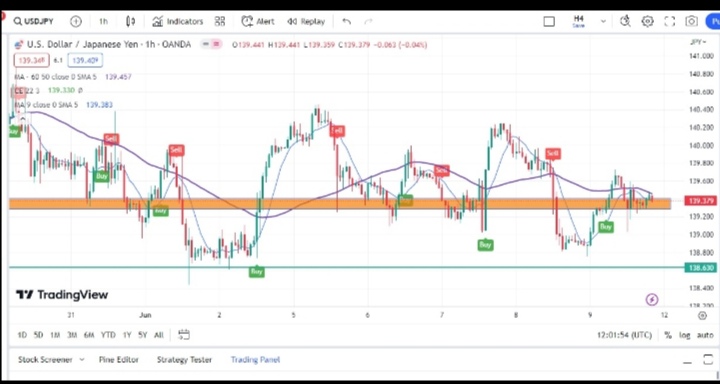Viewport: 720px width, 384px height.
Task: Enter fullscreen mode
Action: point(669,21)
